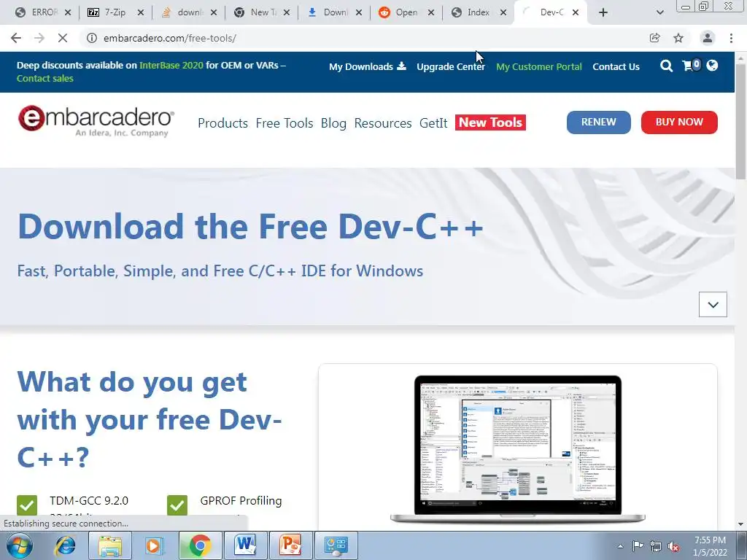Click the TDM-GCC 9.2.0 text

click(x=88, y=500)
